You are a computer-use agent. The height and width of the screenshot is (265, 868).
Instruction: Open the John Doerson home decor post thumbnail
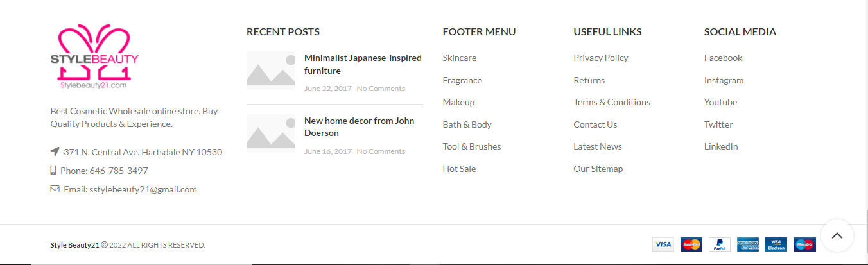[x=270, y=132]
